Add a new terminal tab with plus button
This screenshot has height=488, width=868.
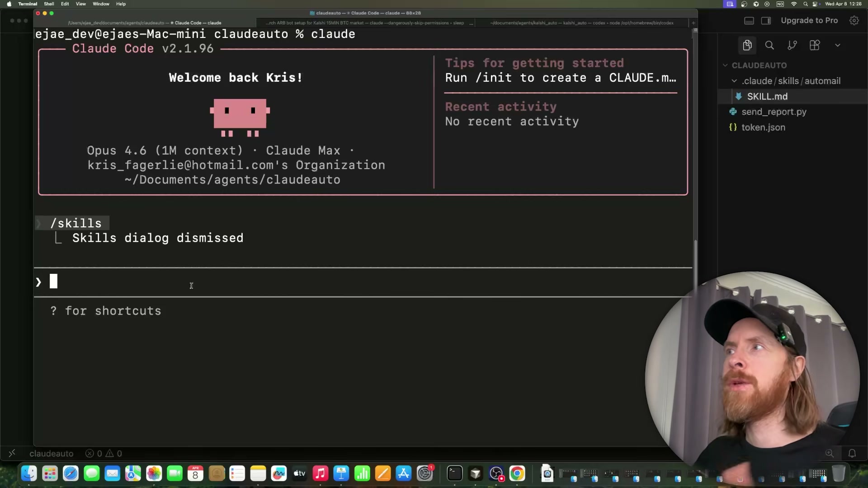[x=693, y=23]
